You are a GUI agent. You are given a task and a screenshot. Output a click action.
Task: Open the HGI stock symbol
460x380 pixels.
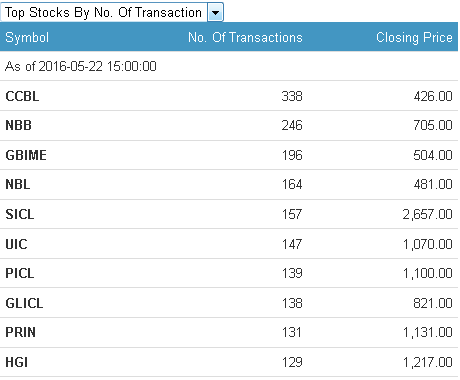coord(17,362)
